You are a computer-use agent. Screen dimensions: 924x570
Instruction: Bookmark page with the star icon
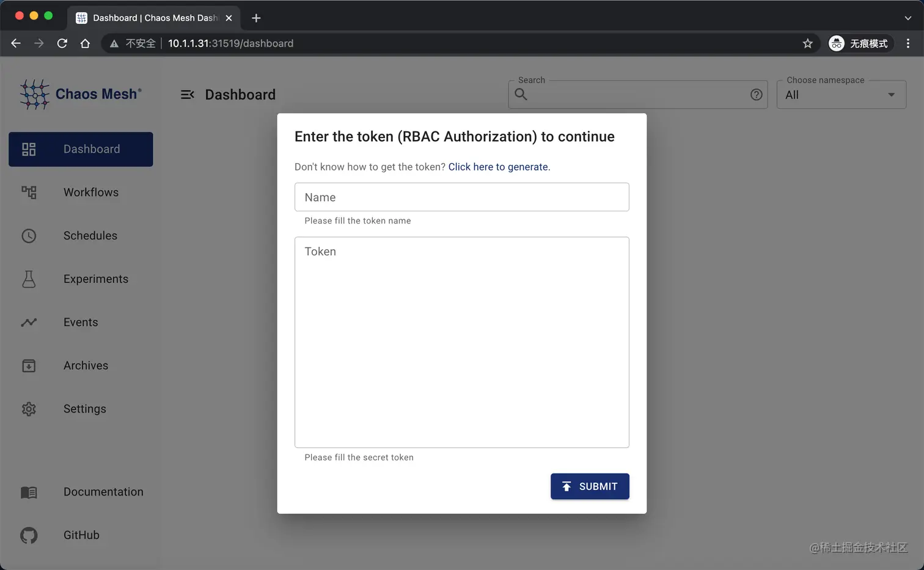click(808, 43)
